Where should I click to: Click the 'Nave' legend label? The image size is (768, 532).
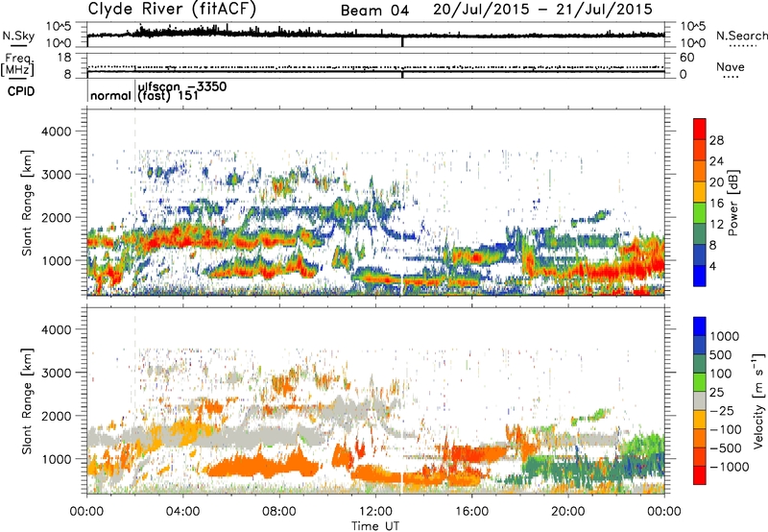point(731,66)
